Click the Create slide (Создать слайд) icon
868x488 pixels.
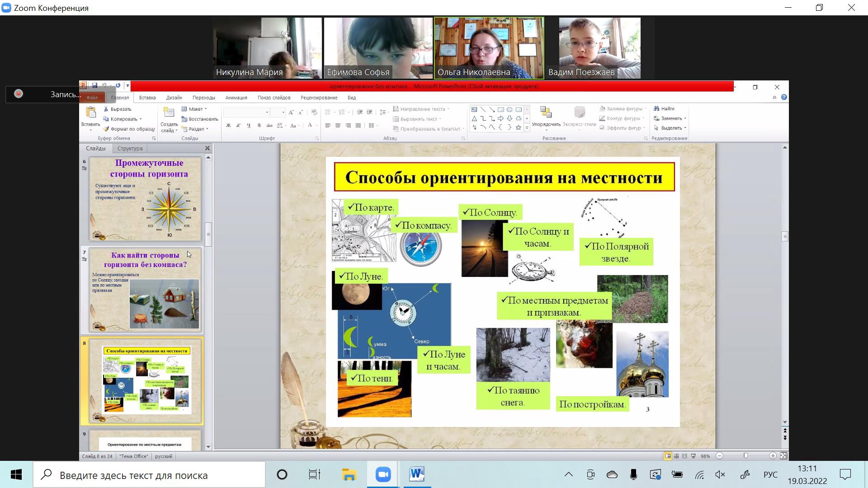point(169,113)
